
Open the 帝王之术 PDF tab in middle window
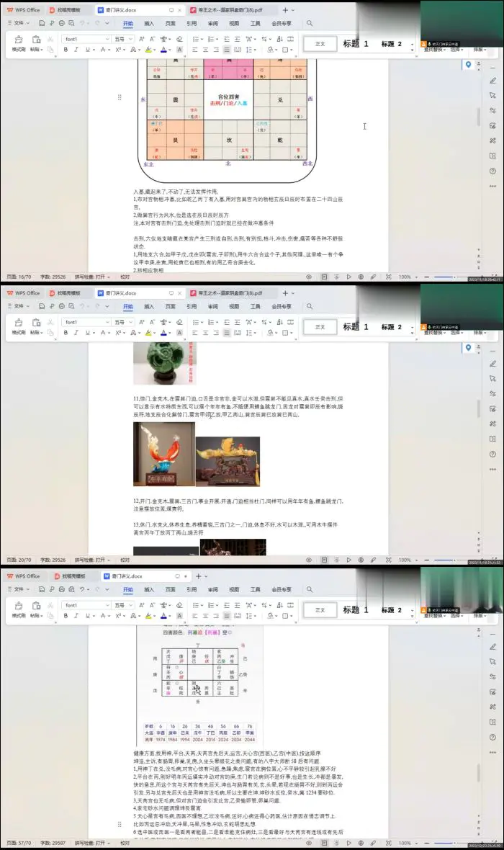[x=226, y=293]
